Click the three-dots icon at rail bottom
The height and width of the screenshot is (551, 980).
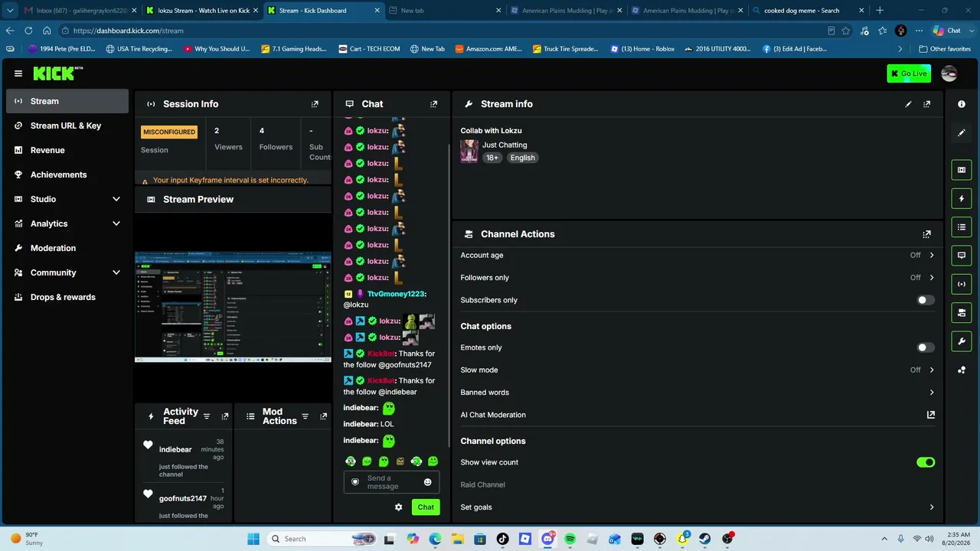962,370
